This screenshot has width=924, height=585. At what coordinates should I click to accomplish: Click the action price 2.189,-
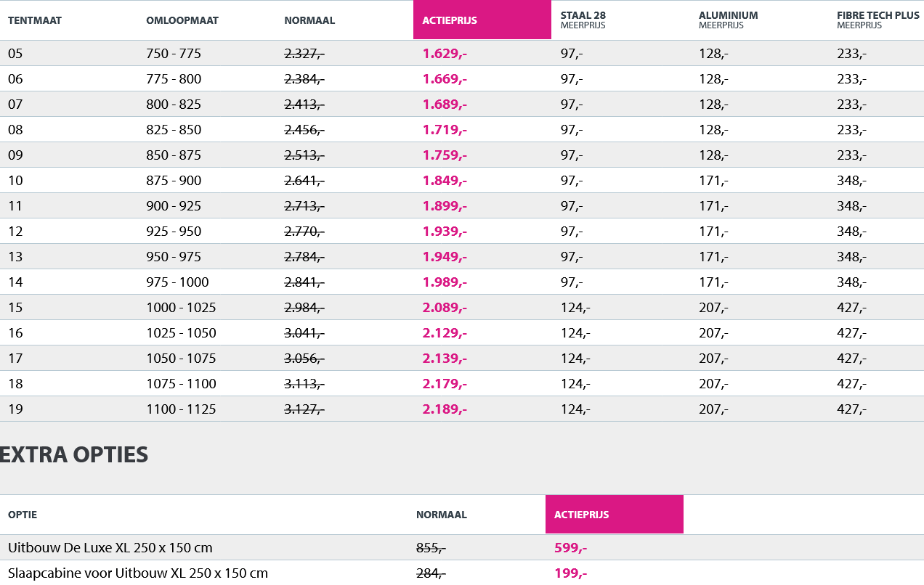445,409
